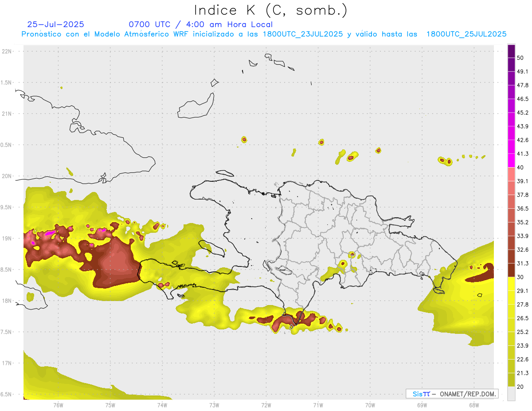Pick the dark brown legend swatch above 30
532x411 pixels.
point(511,270)
